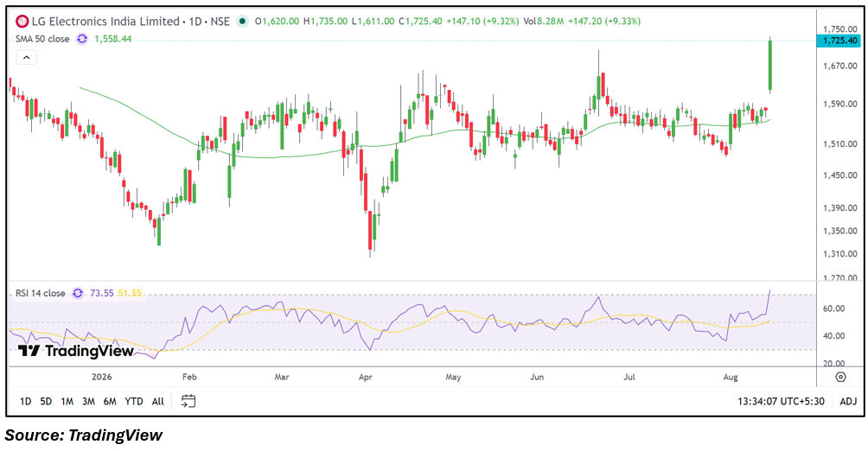Click the 1,750.00 price axis label
Screen dimensions: 868x451
pyautogui.click(x=840, y=29)
